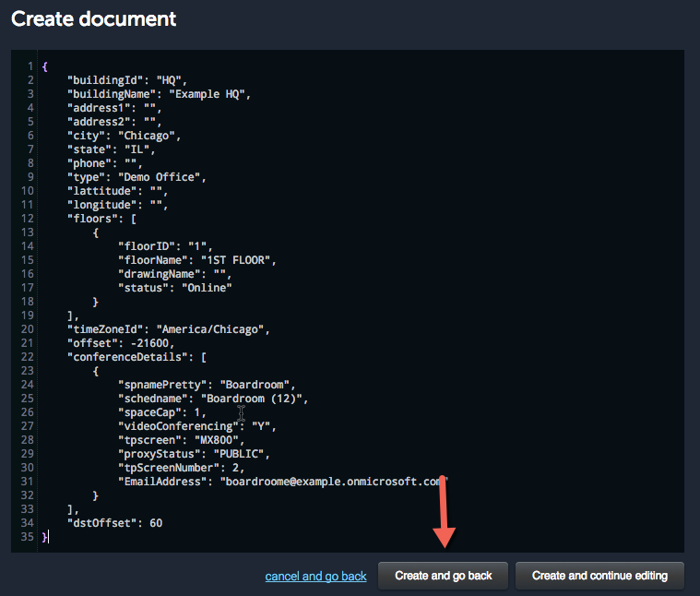This screenshot has width=700, height=596.
Task: Click the "proxyStatus": "PUBLIC" line
Action: click(194, 454)
